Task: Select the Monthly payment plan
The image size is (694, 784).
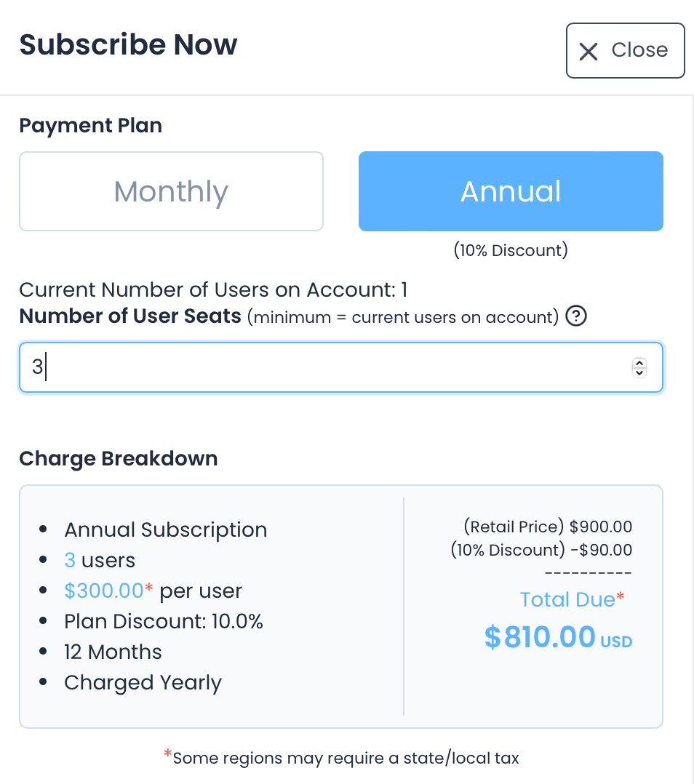Action: point(171,191)
